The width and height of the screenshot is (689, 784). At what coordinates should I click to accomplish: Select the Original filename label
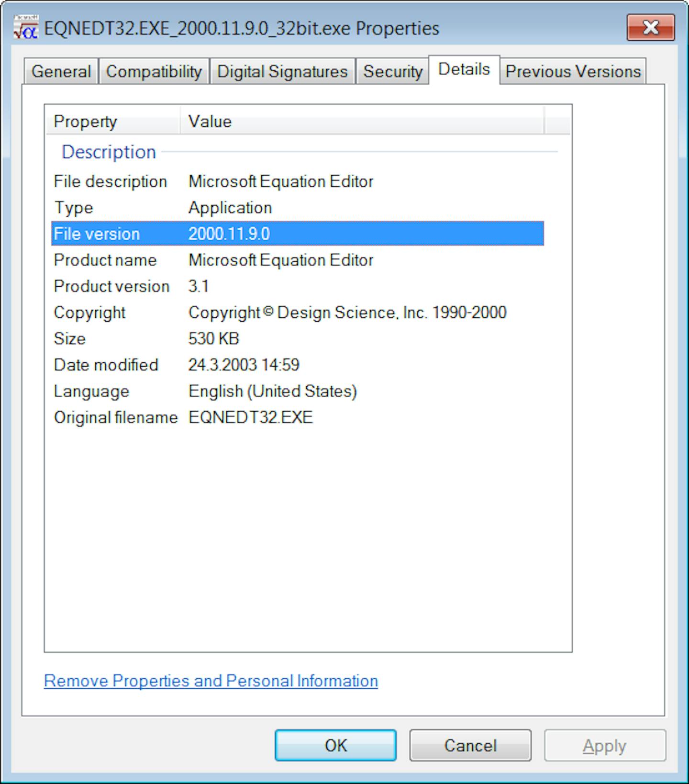coord(116,417)
